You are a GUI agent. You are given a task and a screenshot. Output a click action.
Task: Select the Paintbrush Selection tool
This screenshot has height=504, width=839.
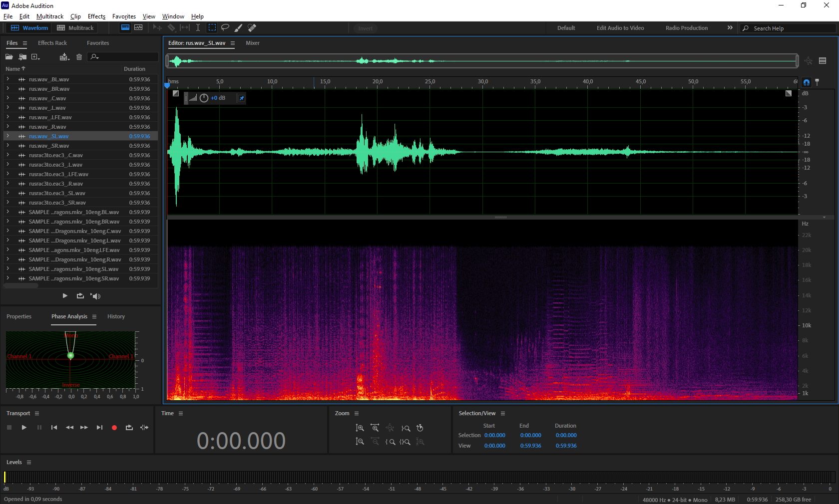[x=239, y=28]
